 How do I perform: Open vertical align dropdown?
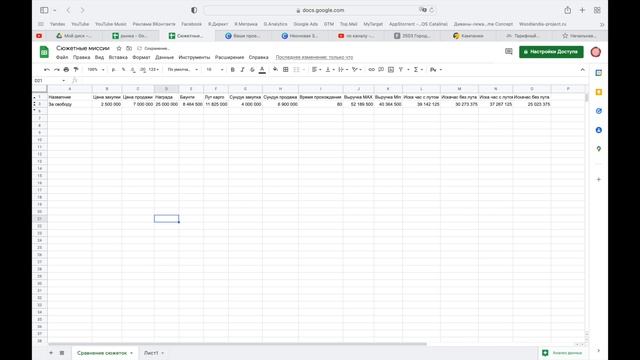coord(330,70)
